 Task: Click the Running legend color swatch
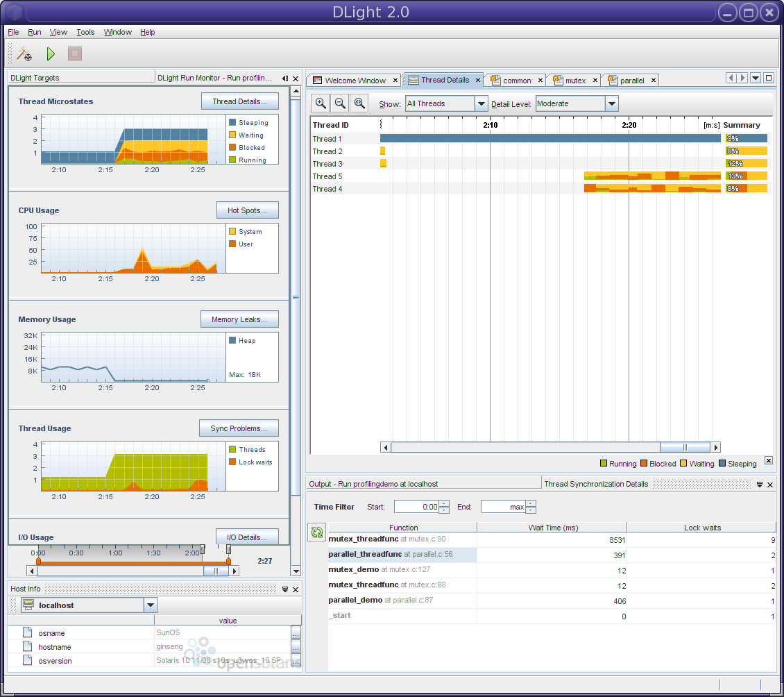click(604, 463)
